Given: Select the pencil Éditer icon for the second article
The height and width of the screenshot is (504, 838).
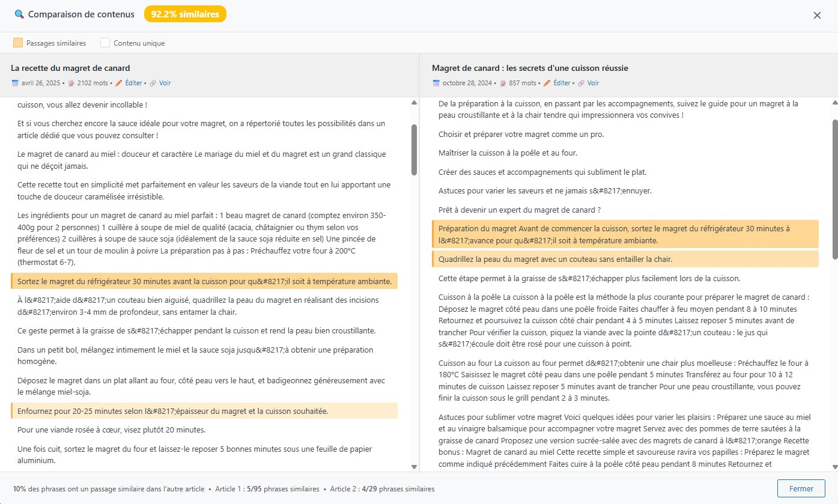Looking at the screenshot, I should pyautogui.click(x=547, y=83).
